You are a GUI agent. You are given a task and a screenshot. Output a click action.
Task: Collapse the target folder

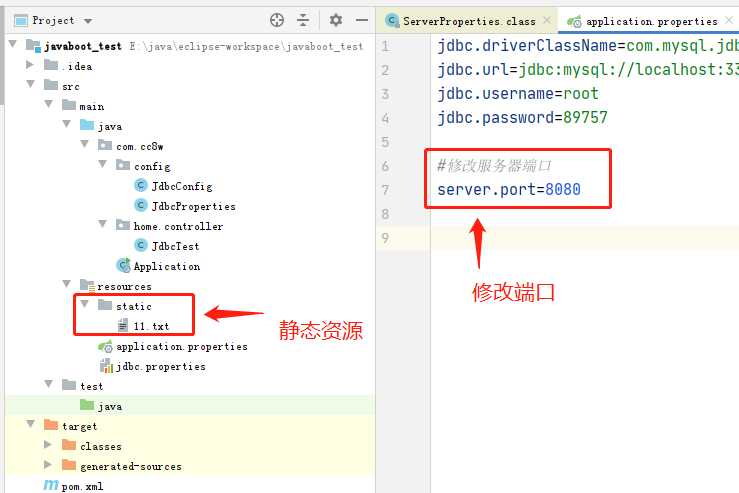pos(31,424)
